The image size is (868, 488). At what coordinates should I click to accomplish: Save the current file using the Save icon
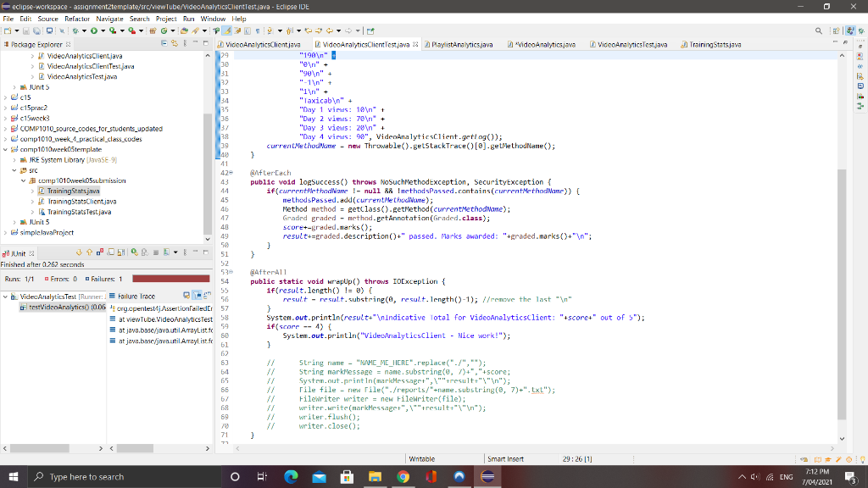pyautogui.click(x=25, y=30)
